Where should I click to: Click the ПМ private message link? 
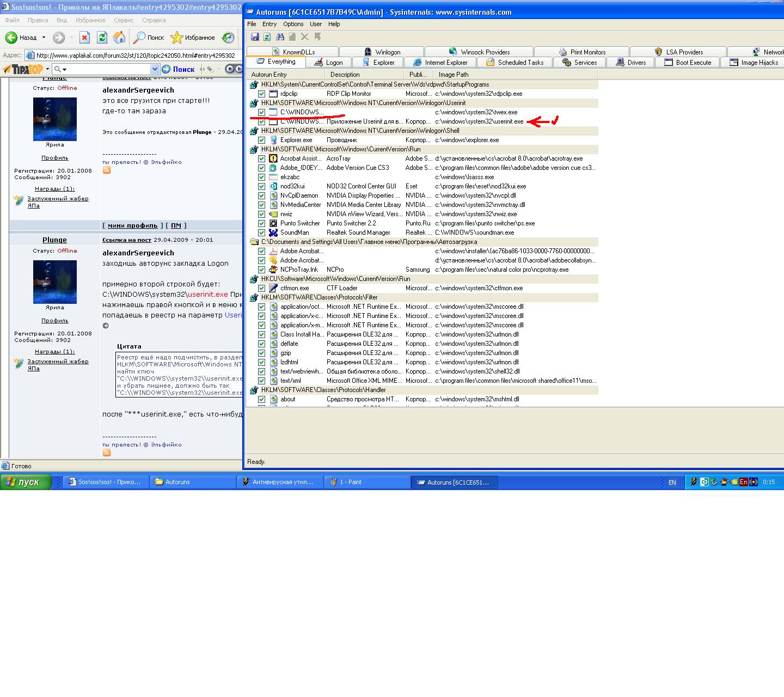coord(176,225)
